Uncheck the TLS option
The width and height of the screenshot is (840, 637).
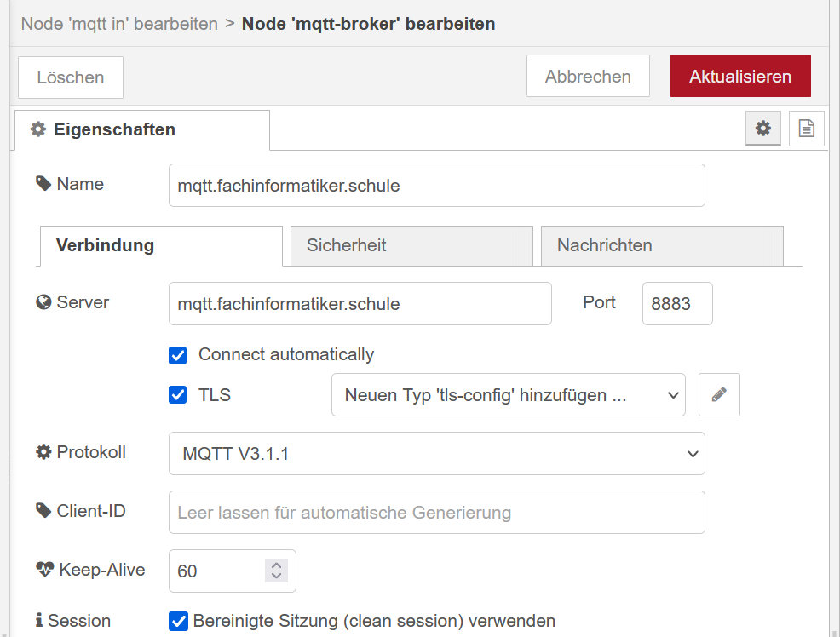tap(177, 394)
